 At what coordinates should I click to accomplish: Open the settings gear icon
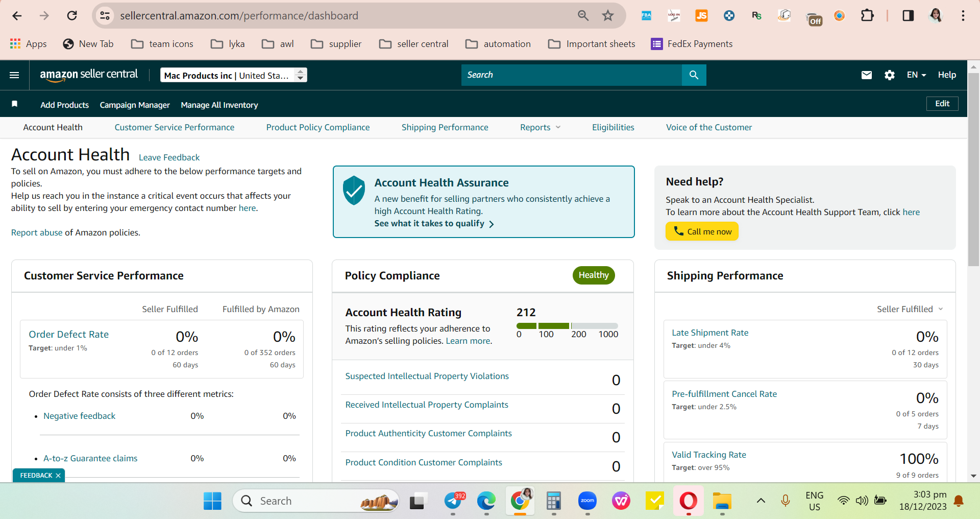pos(890,75)
